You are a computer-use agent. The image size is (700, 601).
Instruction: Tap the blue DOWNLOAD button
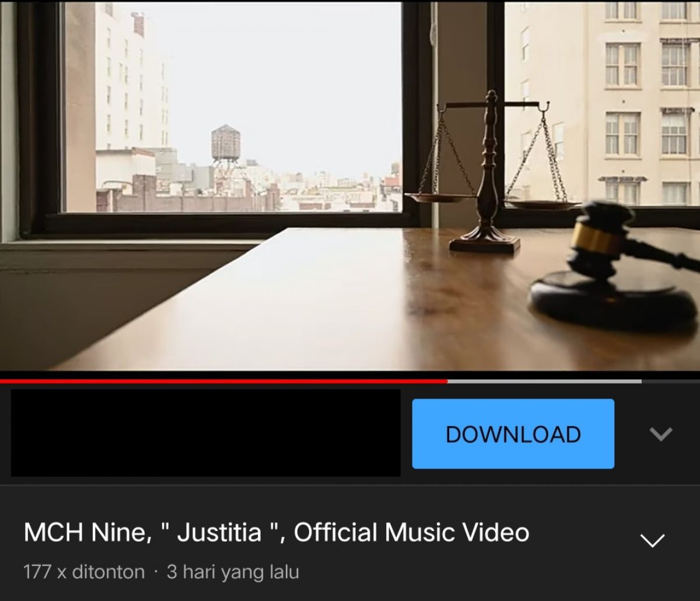coord(513,434)
